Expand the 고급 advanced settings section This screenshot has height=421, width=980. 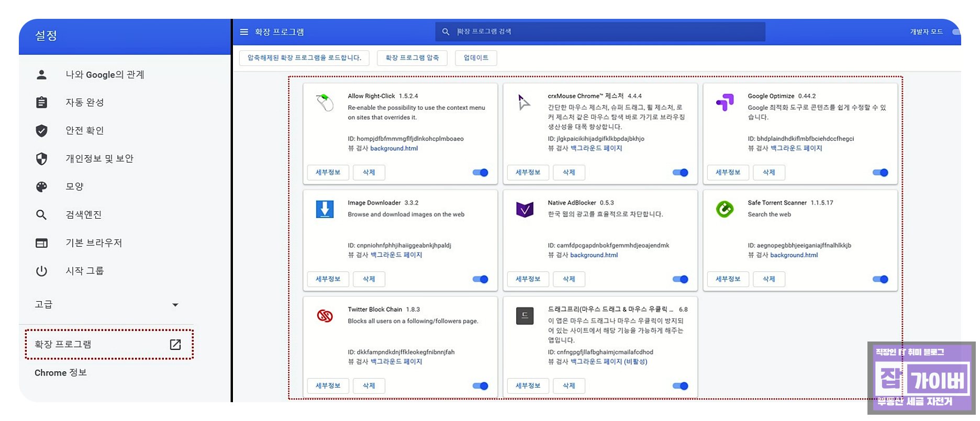(107, 304)
